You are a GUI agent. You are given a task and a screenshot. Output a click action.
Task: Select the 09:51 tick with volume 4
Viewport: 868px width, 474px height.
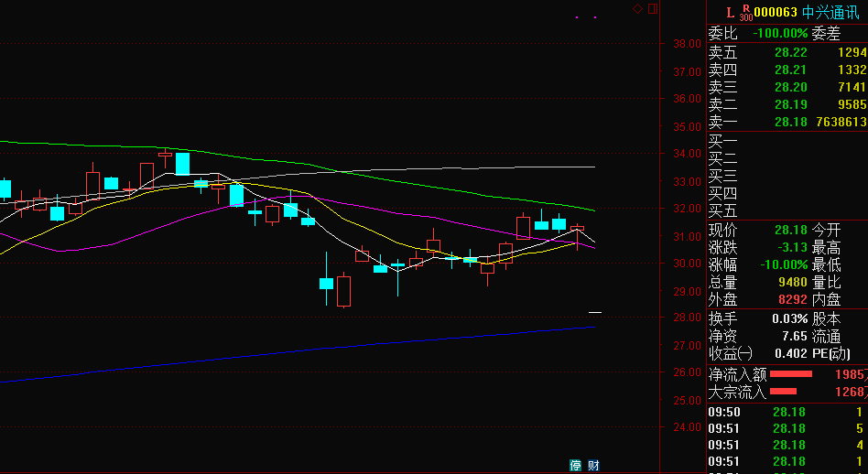(x=787, y=445)
